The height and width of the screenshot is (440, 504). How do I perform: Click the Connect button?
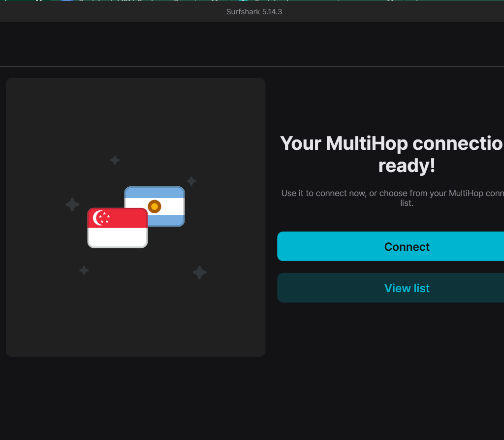tap(390, 246)
